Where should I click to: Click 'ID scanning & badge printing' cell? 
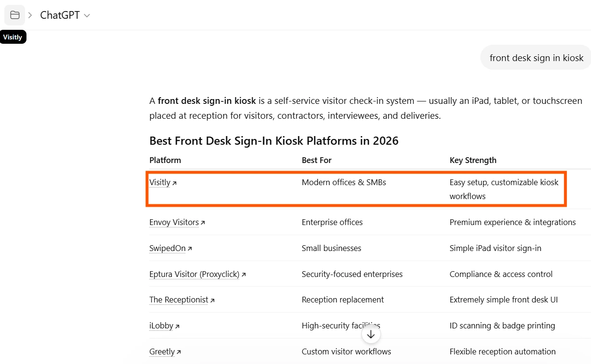(502, 326)
